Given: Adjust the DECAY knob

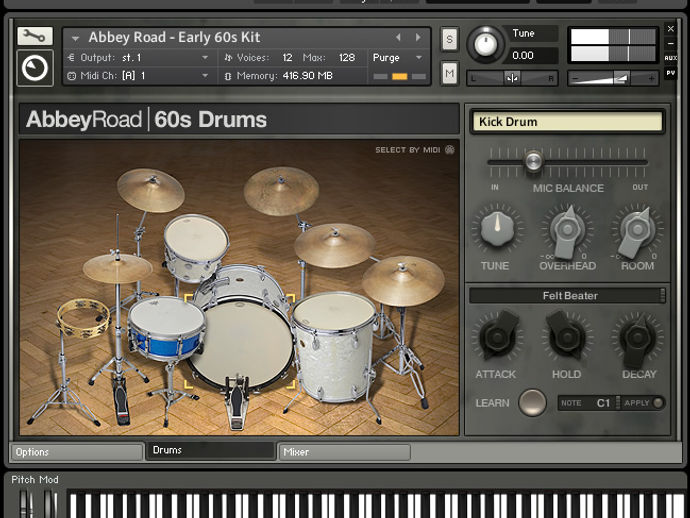Looking at the screenshot, I should (637, 339).
